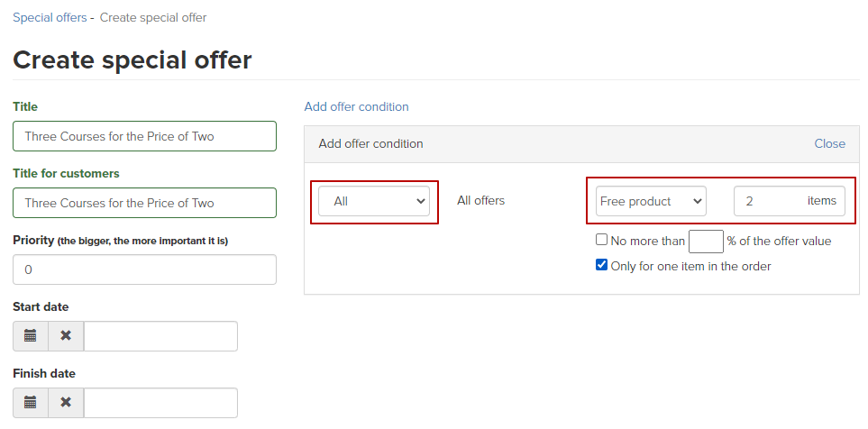Click the All offers label text
This screenshot has width=868, height=429.
coord(480,200)
